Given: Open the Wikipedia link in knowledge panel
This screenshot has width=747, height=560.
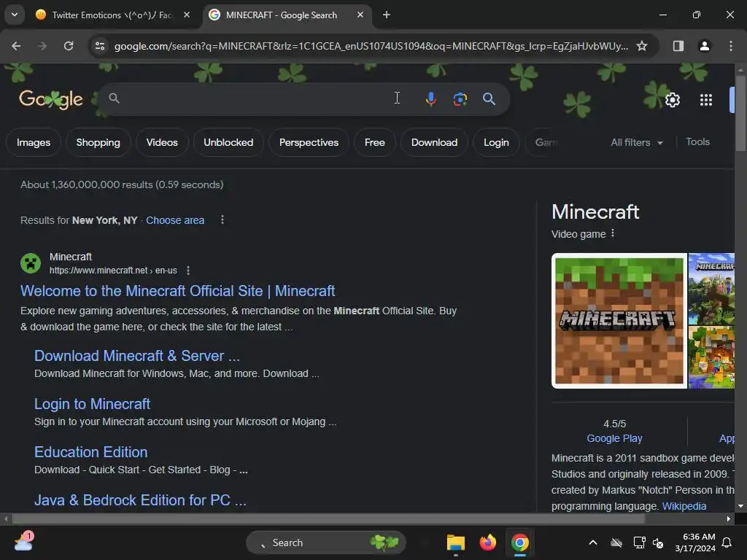Looking at the screenshot, I should pyautogui.click(x=684, y=506).
